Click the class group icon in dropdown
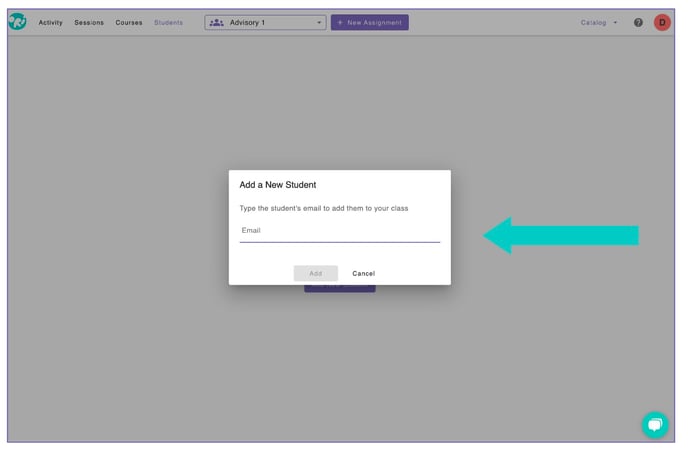 point(217,22)
